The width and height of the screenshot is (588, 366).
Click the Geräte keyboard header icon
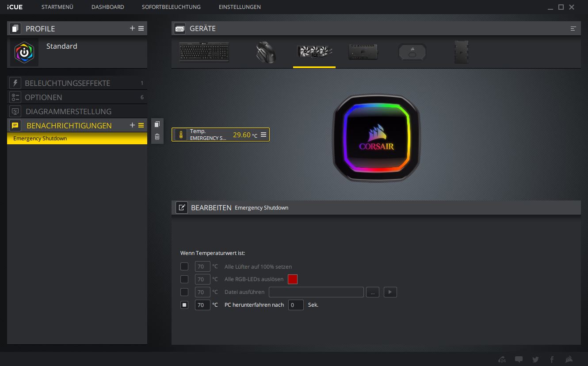pos(180,28)
